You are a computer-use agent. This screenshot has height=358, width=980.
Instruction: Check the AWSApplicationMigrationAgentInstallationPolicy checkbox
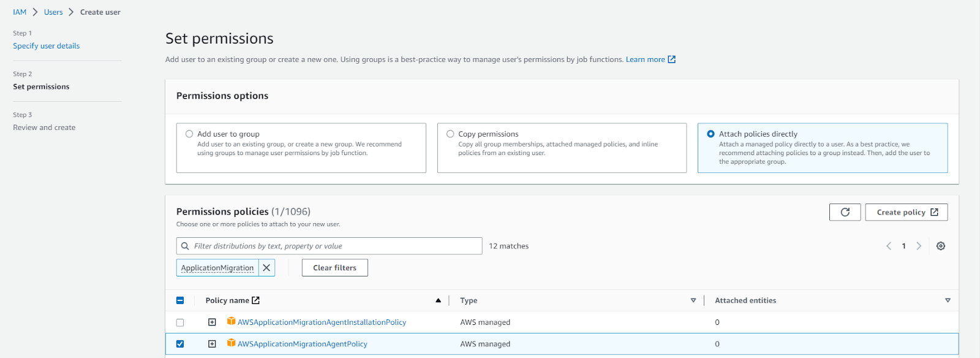click(180, 322)
